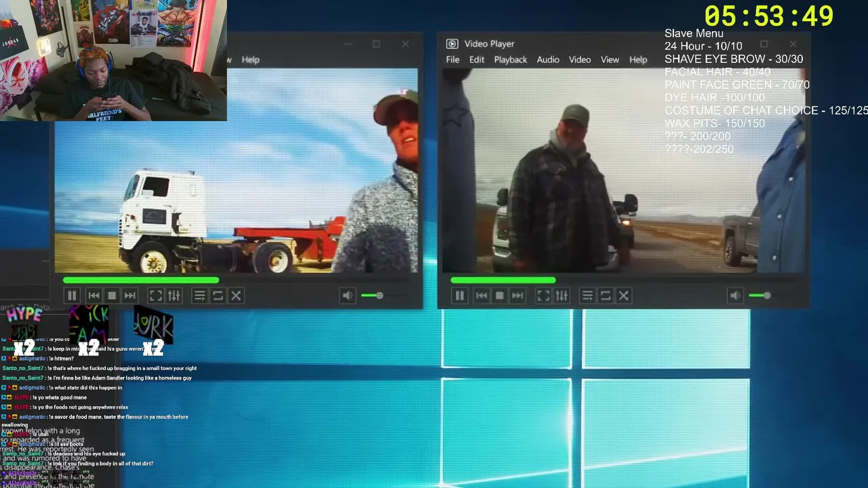Screen dimensions: 868x488
Task: Jump to previous track in left player
Action: click(94, 296)
